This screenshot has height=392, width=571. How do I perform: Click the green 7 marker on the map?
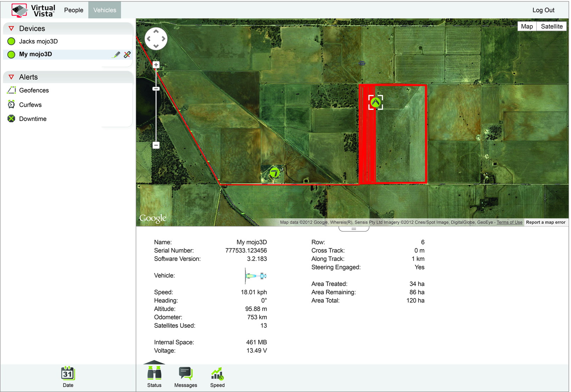coord(275,173)
